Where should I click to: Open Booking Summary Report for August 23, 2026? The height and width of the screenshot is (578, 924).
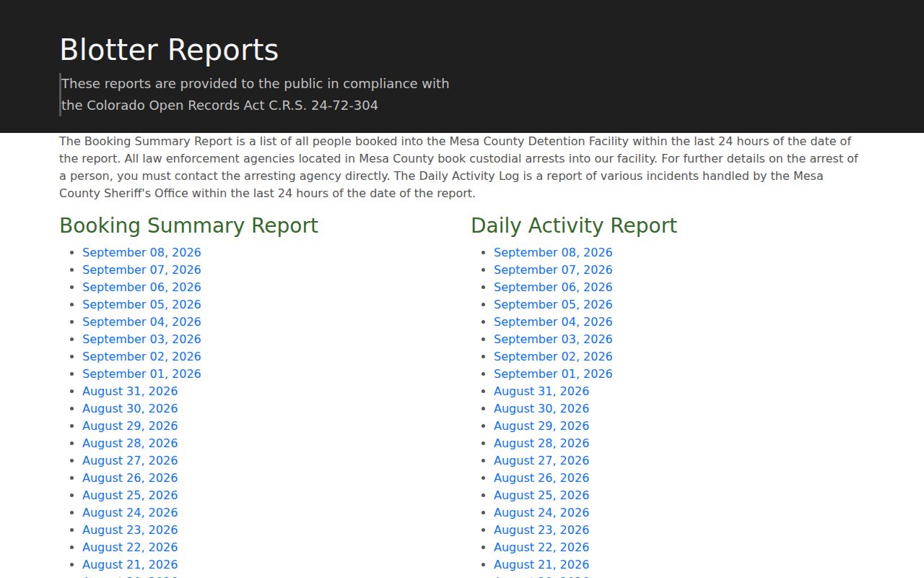pyautogui.click(x=130, y=530)
